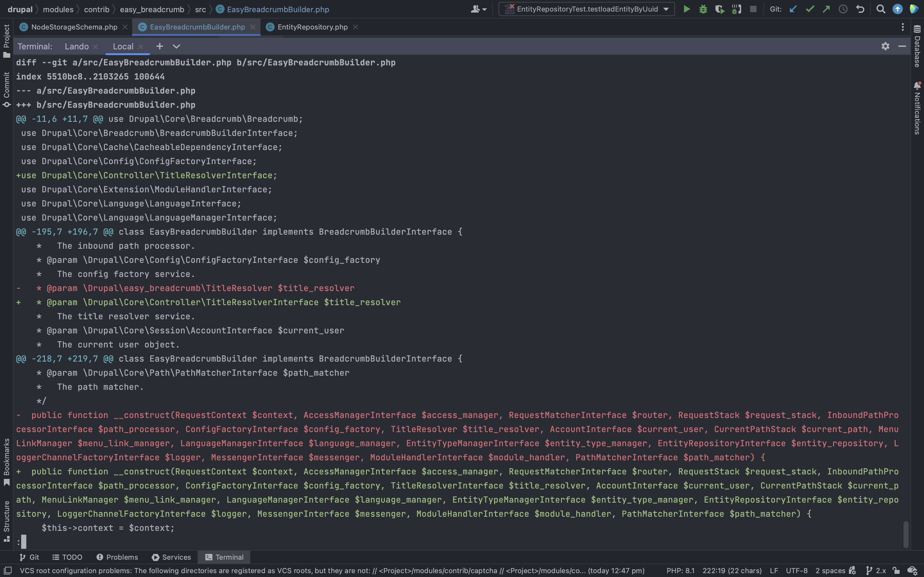Expand the terminal tabs chevron
Viewport: 924px width, 577px height.
pos(176,46)
